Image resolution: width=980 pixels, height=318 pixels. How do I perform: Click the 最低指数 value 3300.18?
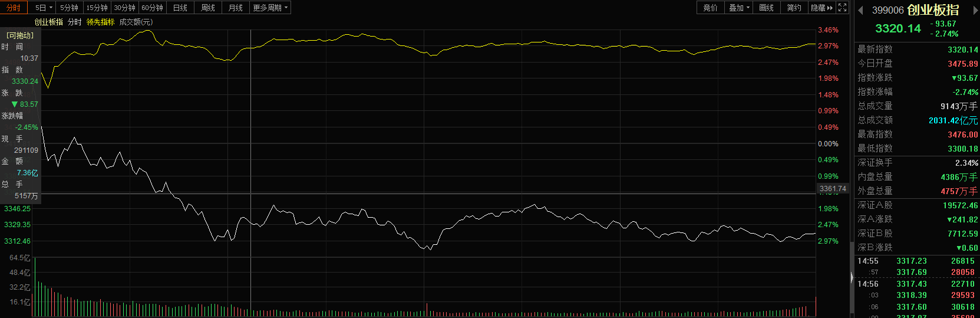coord(962,149)
